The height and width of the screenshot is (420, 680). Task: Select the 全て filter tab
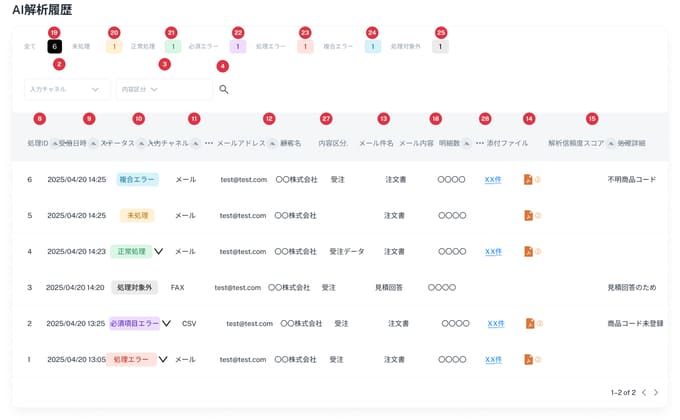pyautogui.click(x=30, y=47)
